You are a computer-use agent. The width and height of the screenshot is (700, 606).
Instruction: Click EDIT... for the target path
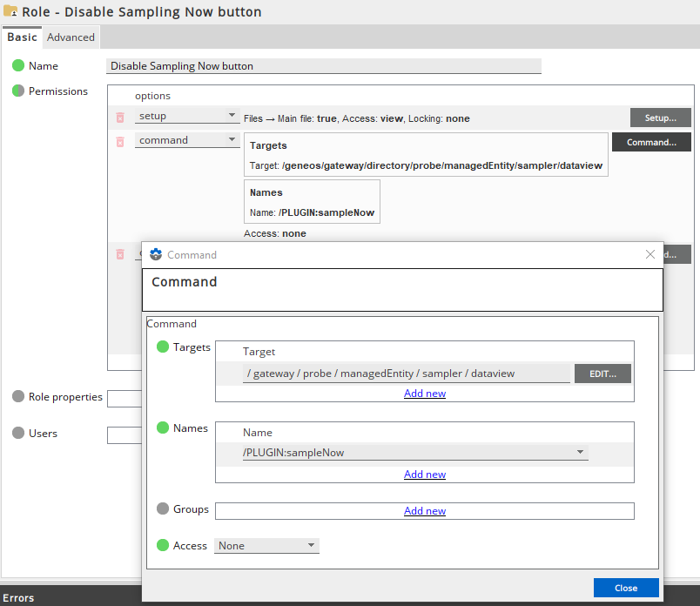[602, 374]
